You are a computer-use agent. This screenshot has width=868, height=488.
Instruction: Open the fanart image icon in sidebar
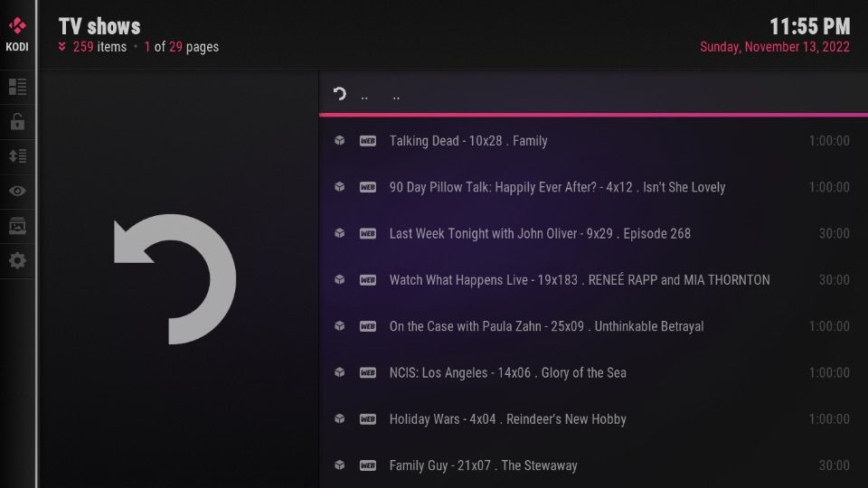pyautogui.click(x=17, y=226)
